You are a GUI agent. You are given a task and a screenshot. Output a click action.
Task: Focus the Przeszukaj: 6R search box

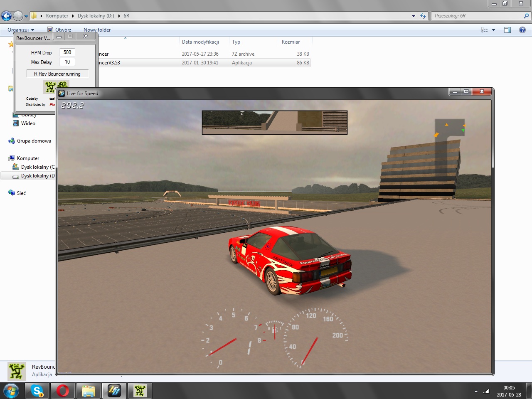coord(478,16)
